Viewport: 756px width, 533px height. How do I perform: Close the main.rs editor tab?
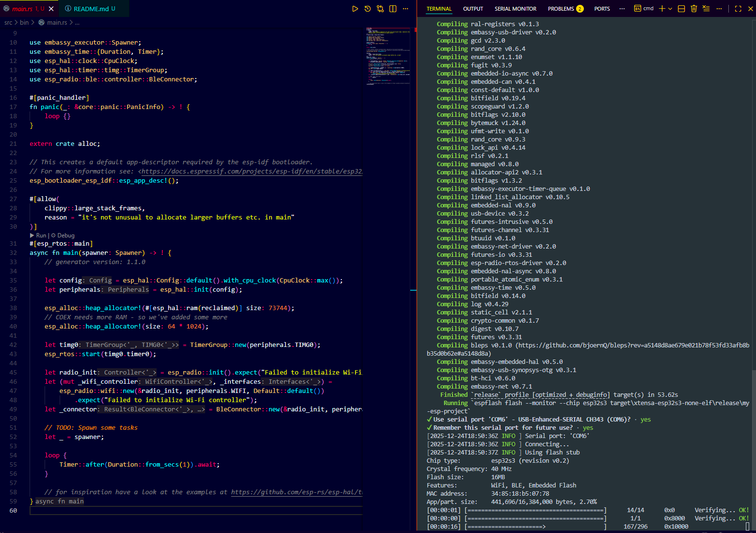tap(51, 9)
